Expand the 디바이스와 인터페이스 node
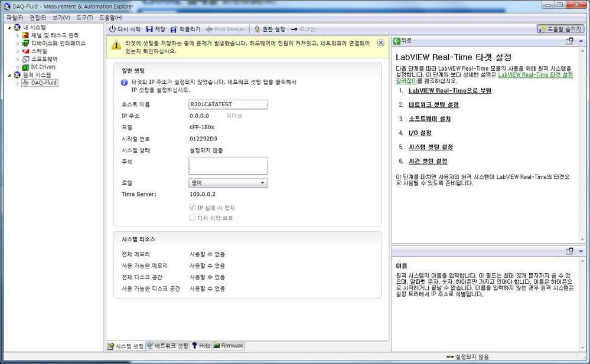This screenshot has width=590, height=364. pyautogui.click(x=18, y=44)
